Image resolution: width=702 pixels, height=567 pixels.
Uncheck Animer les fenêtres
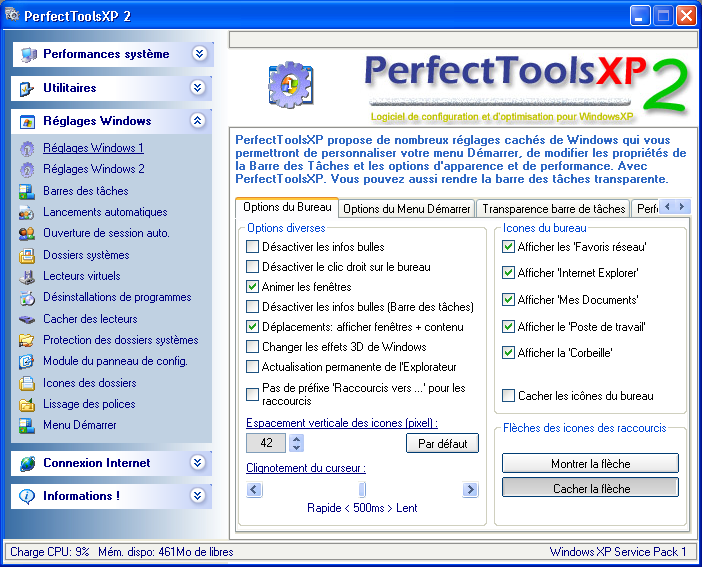(x=253, y=287)
